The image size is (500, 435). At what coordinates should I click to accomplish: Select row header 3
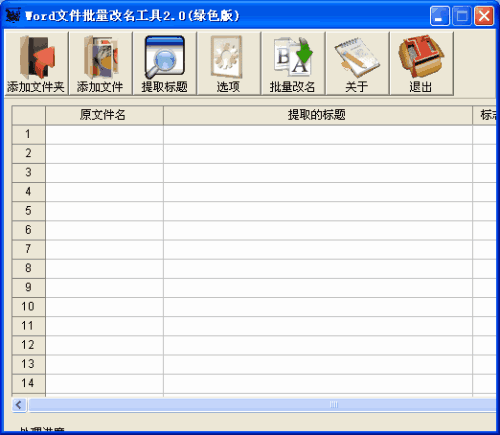pos(29,173)
